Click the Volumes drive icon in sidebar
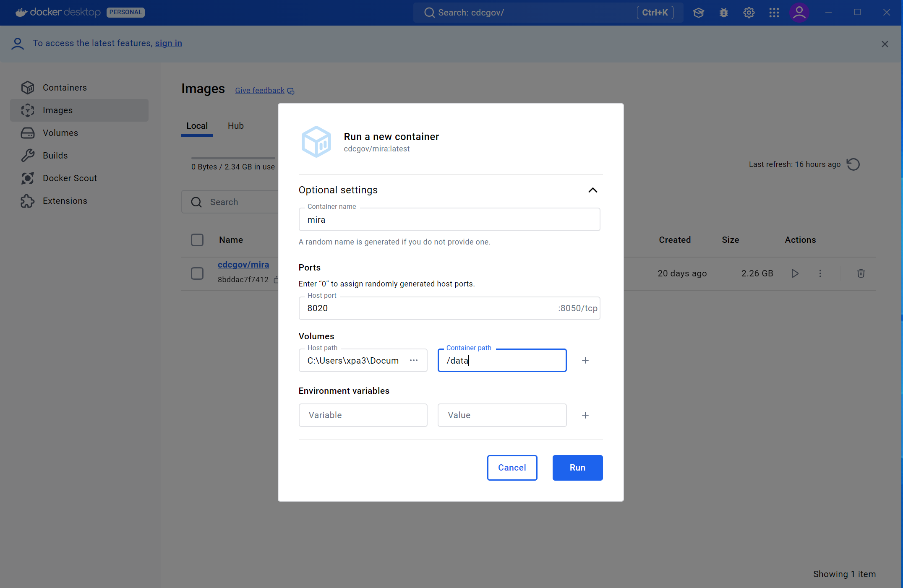 (x=28, y=133)
